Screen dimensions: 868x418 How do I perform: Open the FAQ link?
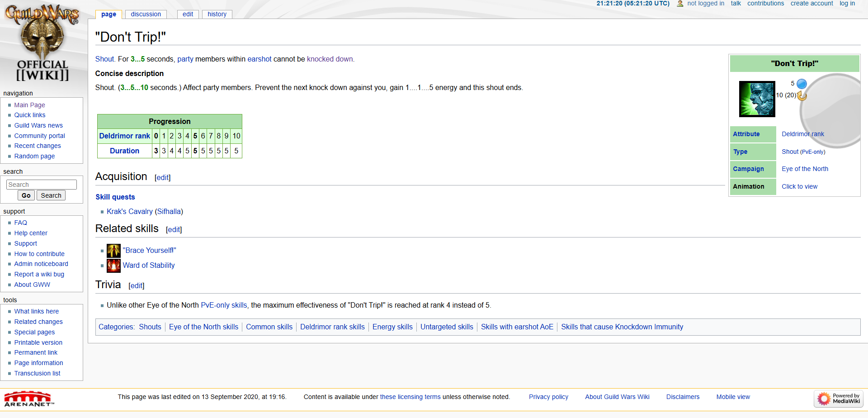click(x=21, y=223)
